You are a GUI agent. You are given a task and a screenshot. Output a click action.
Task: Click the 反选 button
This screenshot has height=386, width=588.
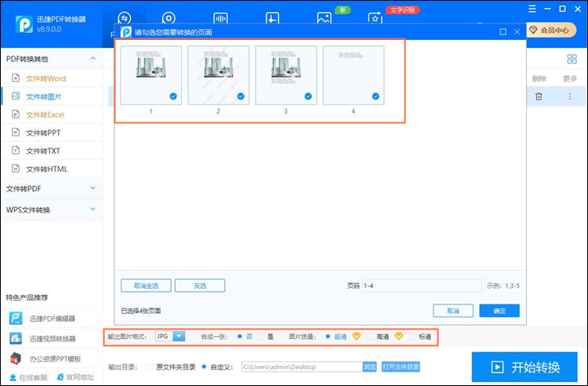pyautogui.click(x=200, y=286)
